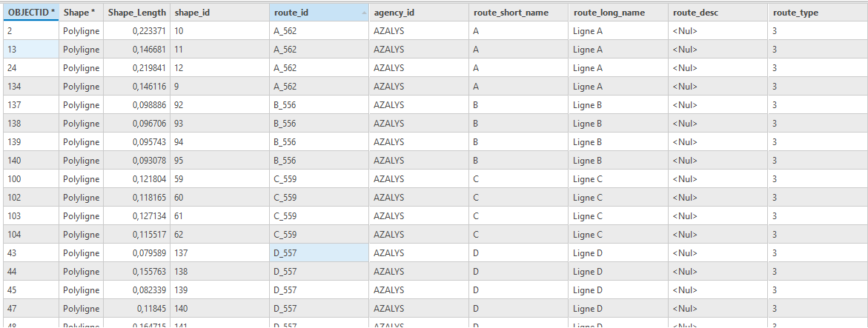Click shape_id cell with value 92
Image resolution: width=868 pixels, height=328 pixels.
click(x=219, y=104)
